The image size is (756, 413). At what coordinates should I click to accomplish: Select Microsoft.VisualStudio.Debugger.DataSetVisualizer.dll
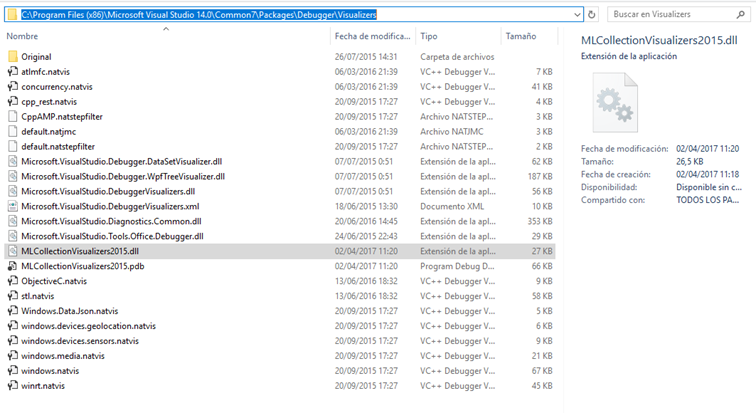pos(122,161)
